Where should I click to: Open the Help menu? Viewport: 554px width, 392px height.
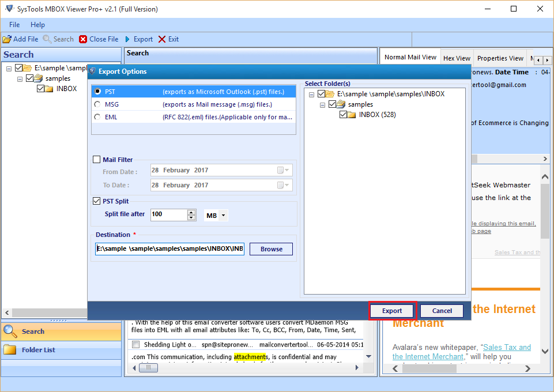point(37,25)
